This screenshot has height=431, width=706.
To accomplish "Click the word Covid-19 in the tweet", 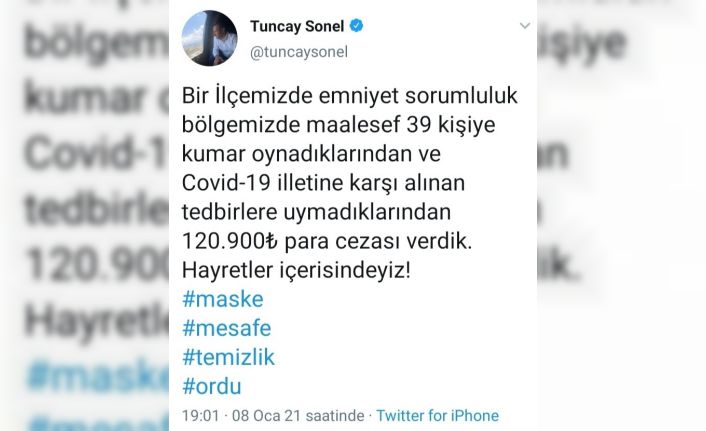I will (x=226, y=183).
